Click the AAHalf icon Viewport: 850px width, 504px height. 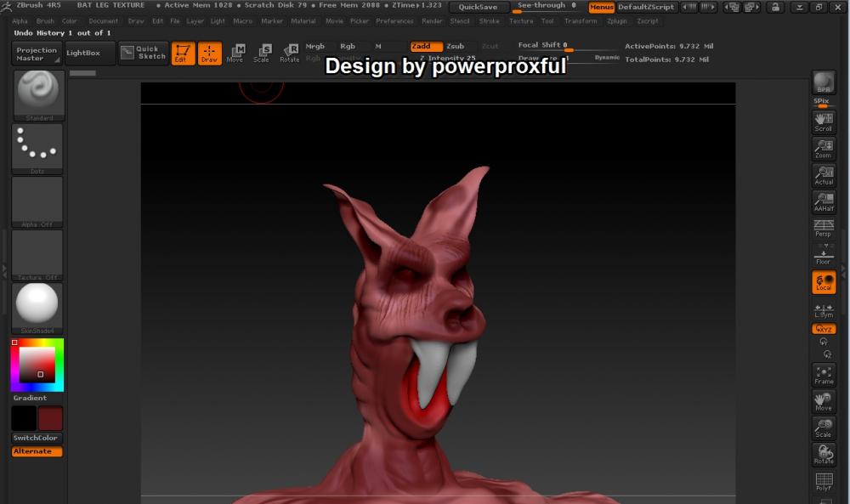[x=824, y=201]
